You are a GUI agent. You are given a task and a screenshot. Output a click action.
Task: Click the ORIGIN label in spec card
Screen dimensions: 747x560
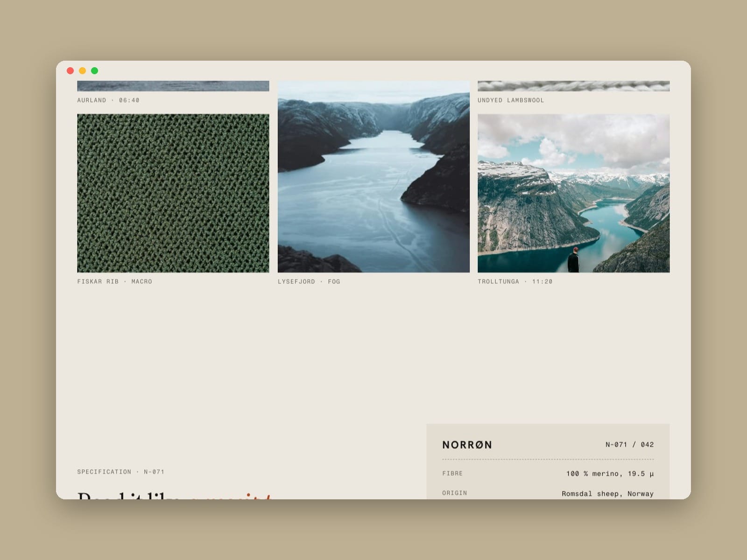(x=454, y=493)
